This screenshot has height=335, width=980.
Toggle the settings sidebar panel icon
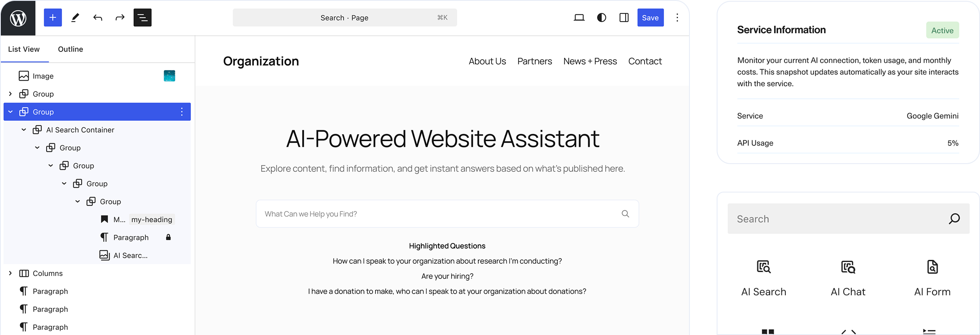click(624, 18)
